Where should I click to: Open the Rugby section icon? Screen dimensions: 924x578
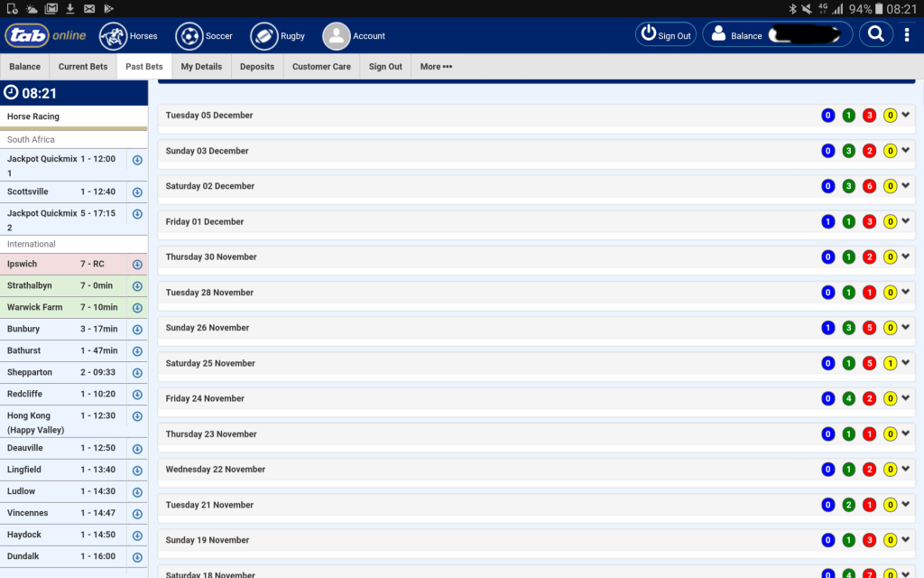click(264, 36)
